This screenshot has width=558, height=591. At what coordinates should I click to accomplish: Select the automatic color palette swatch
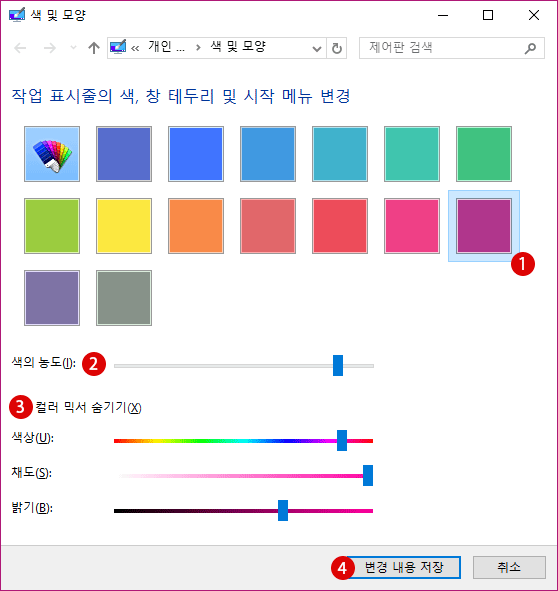(x=52, y=154)
